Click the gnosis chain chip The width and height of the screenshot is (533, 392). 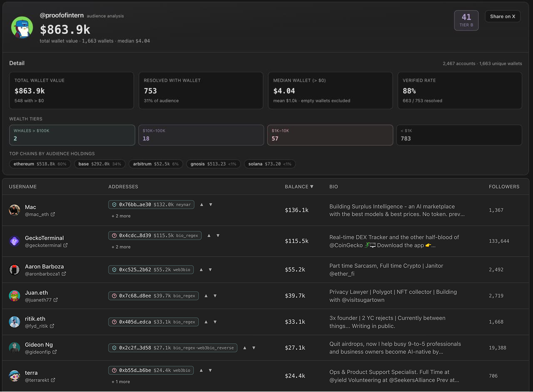(x=213, y=164)
